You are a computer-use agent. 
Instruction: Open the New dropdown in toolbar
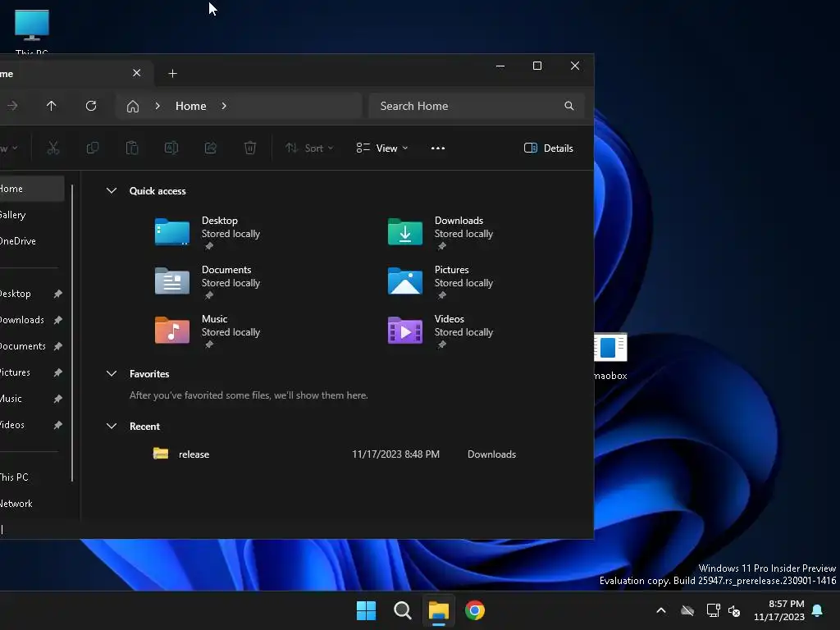(10, 148)
